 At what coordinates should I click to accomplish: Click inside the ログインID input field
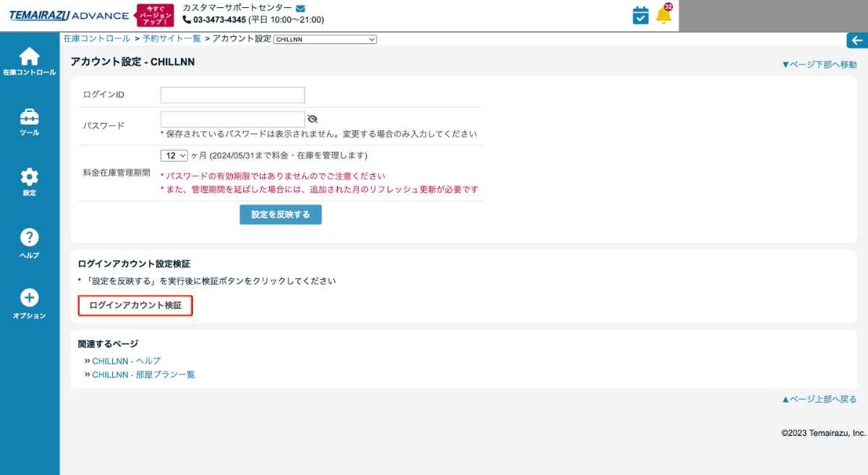pyautogui.click(x=231, y=94)
